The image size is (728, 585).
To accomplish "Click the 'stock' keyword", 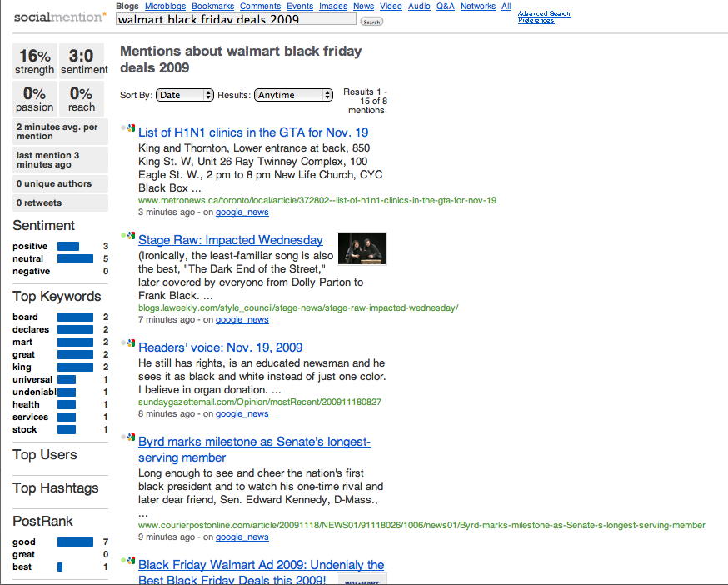I will (x=25, y=430).
